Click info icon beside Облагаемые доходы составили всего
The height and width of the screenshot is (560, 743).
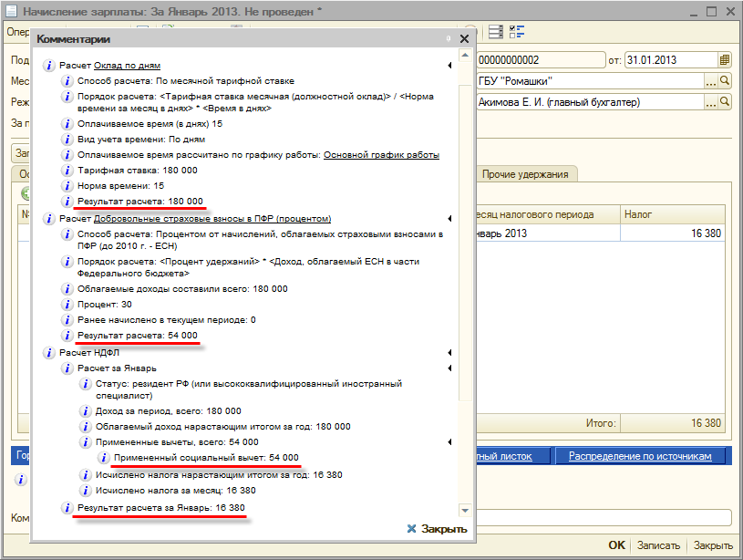pos(67,289)
